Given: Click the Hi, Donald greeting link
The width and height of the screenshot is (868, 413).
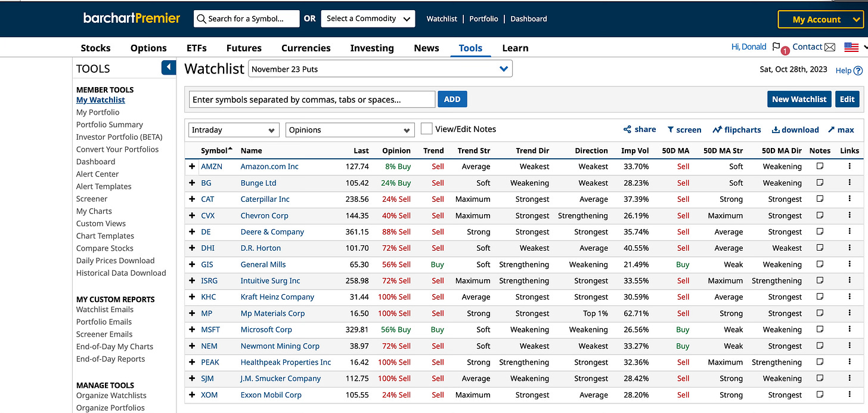Looking at the screenshot, I should pyautogui.click(x=749, y=47).
